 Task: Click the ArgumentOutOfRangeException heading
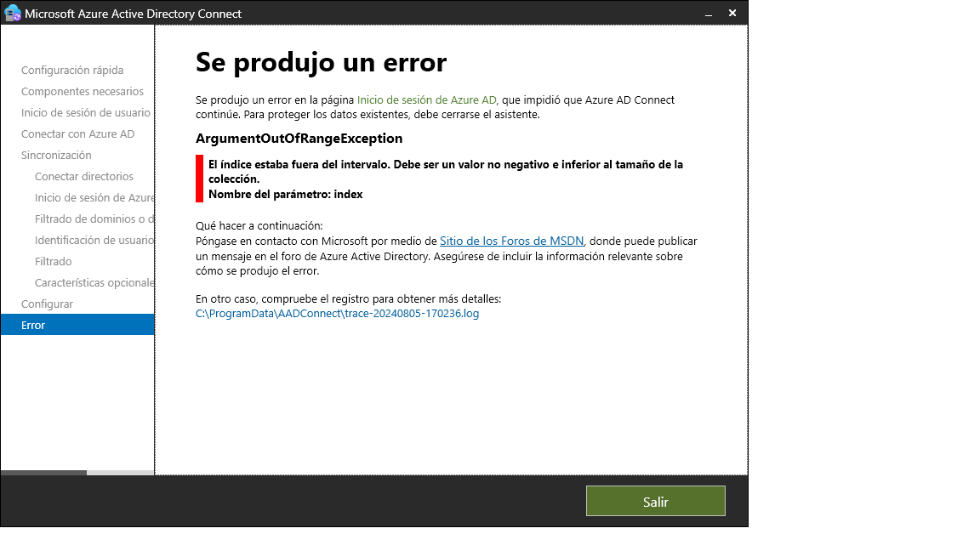pyautogui.click(x=299, y=139)
